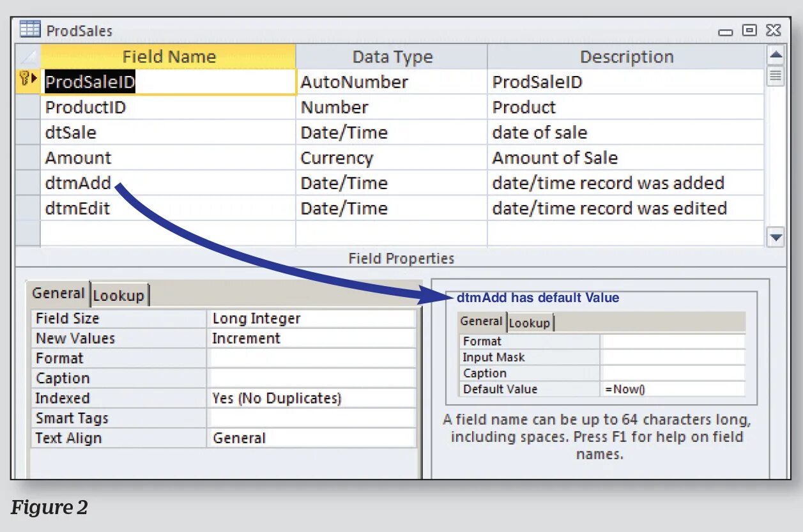Click the restore window icon of ProdSales
The width and height of the screenshot is (803, 532).
pyautogui.click(x=748, y=29)
